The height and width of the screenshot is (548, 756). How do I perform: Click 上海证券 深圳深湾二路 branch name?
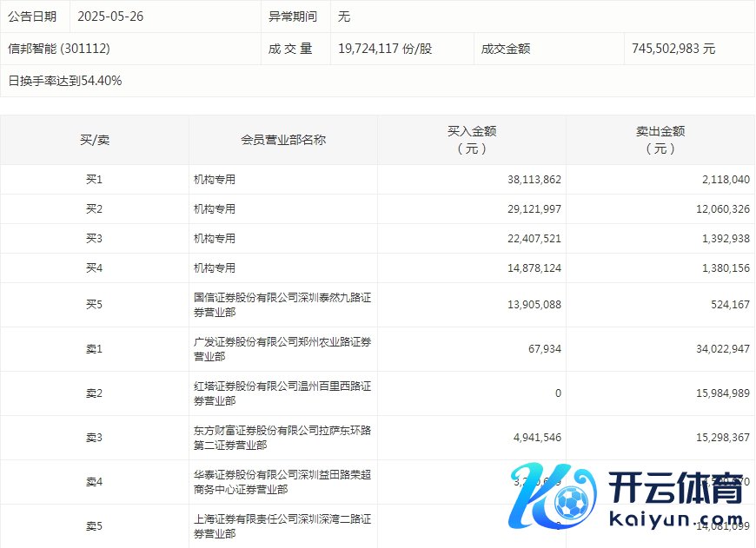tap(282, 526)
